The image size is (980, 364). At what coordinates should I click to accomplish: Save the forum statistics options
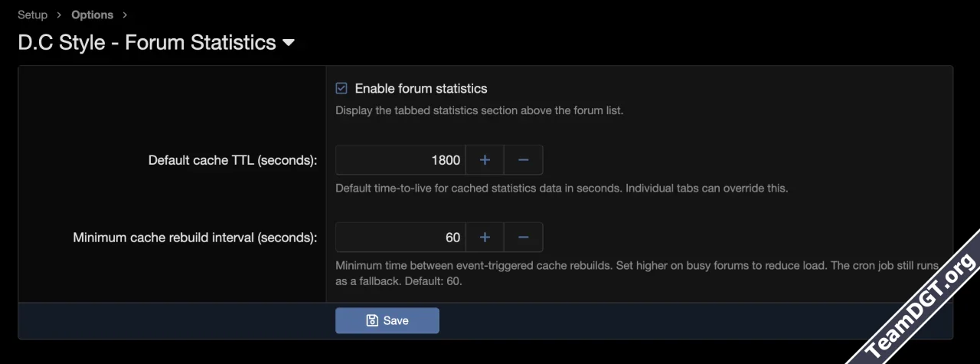pos(387,320)
